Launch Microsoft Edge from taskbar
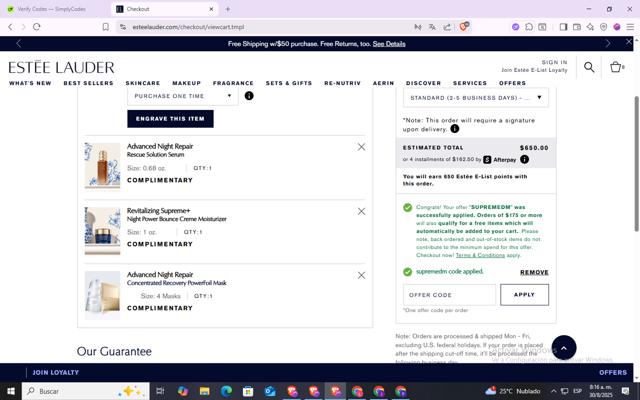Viewport: 640px width, 400px height. [227, 391]
